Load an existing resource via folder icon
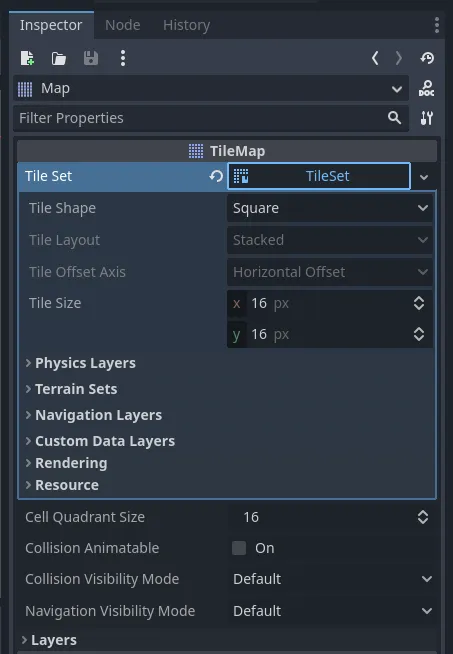Screen dimensions: 453x654 59,58
